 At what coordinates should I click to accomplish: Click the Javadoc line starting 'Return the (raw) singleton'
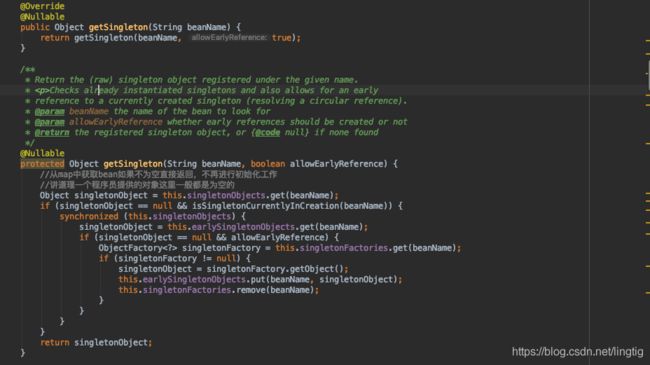pos(196,80)
